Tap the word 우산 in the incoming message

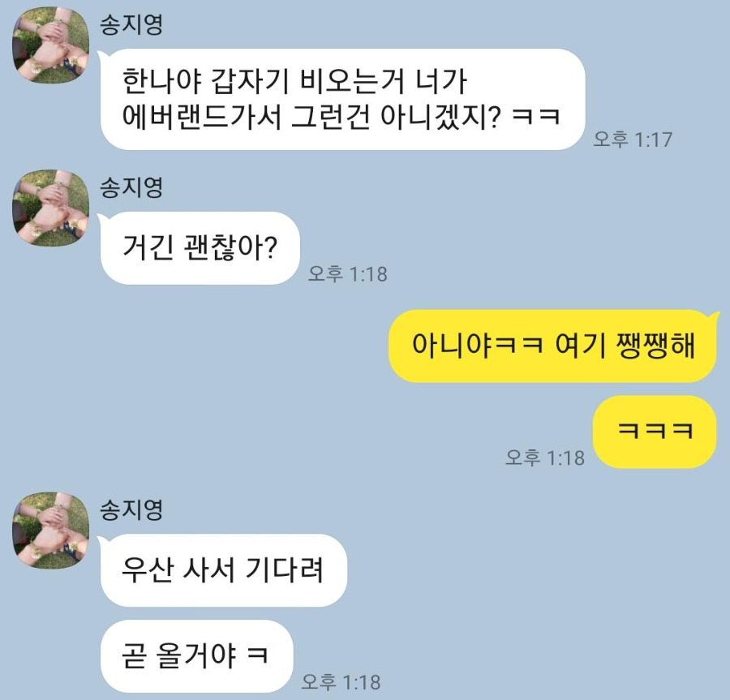pos(148,569)
